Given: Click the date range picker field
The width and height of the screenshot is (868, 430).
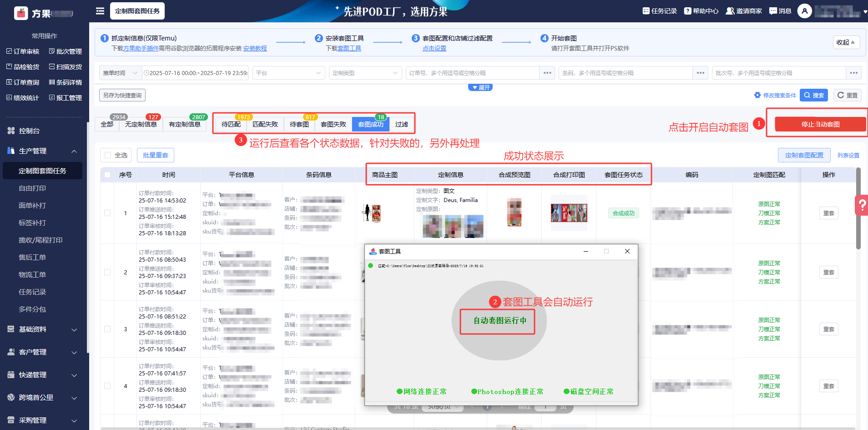Looking at the screenshot, I should click(x=196, y=73).
